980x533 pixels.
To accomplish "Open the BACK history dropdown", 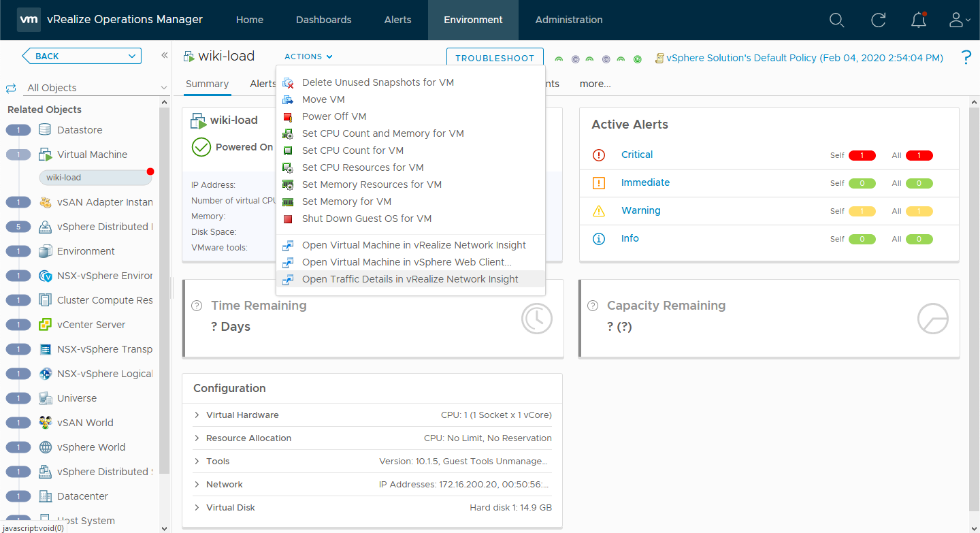I will pos(132,56).
